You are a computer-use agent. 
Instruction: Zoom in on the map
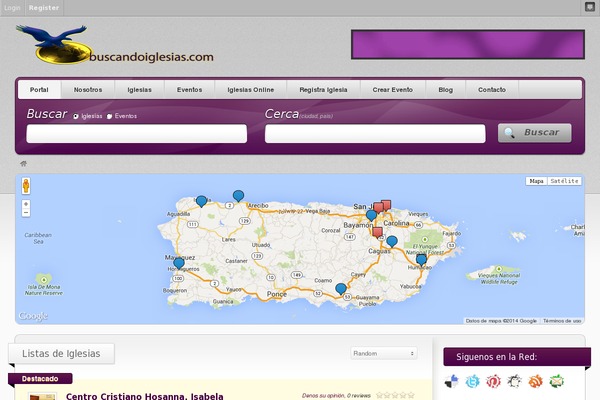point(26,203)
